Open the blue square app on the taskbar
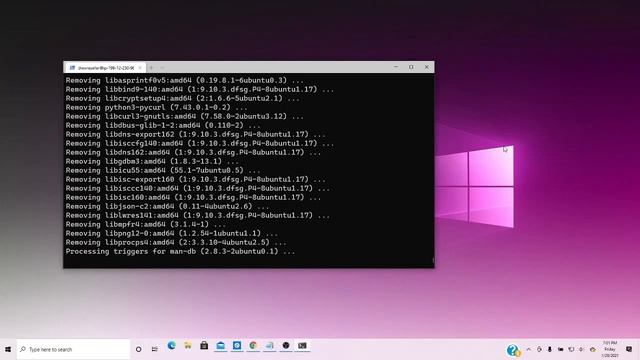 click(x=237, y=346)
